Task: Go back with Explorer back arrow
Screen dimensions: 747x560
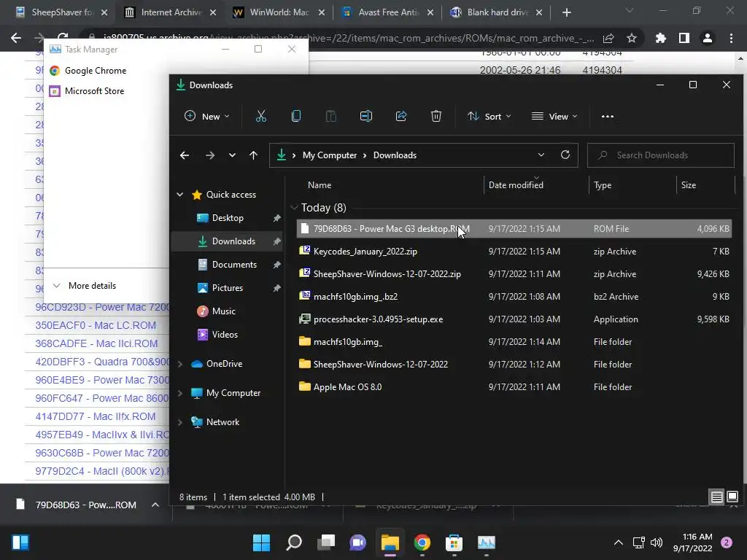Action: (x=185, y=155)
